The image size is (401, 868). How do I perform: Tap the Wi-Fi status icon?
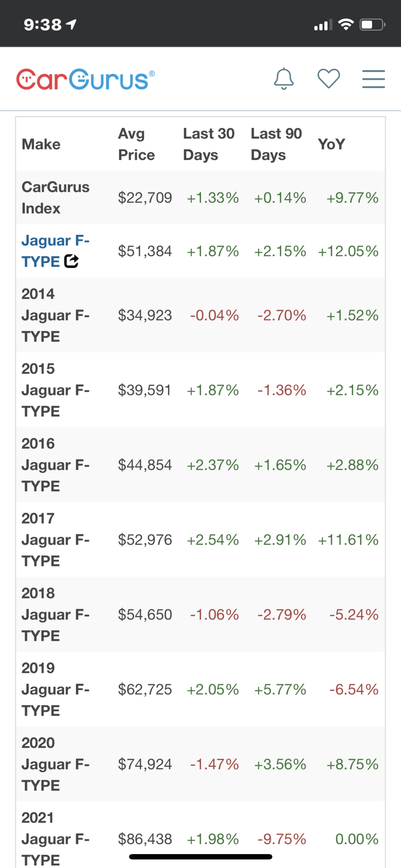(x=346, y=24)
